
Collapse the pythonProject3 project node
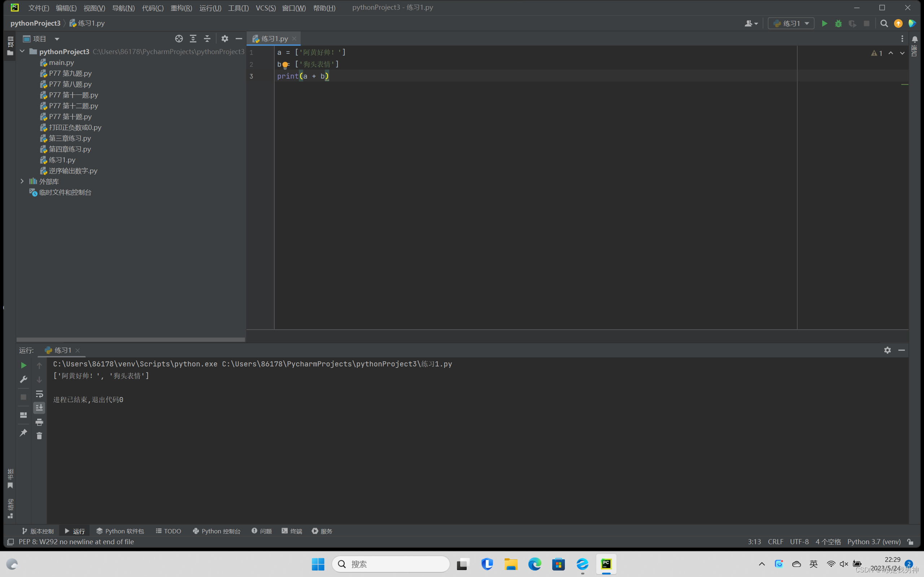[x=22, y=51]
